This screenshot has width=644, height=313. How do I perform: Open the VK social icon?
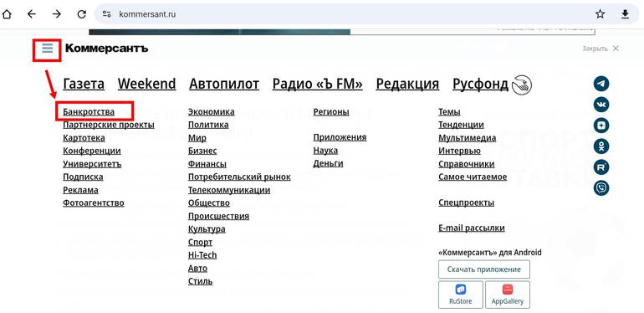coord(601,105)
